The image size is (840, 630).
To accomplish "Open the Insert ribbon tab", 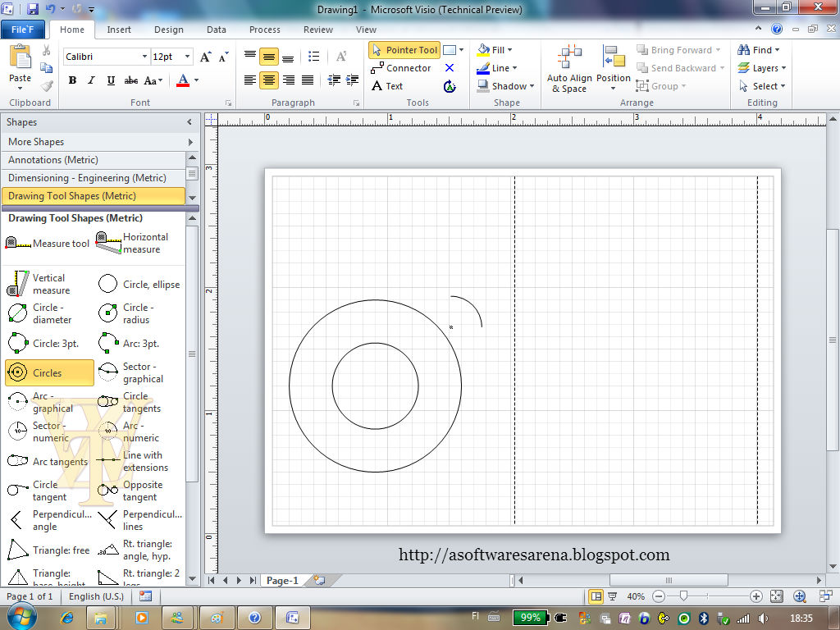I will point(119,30).
